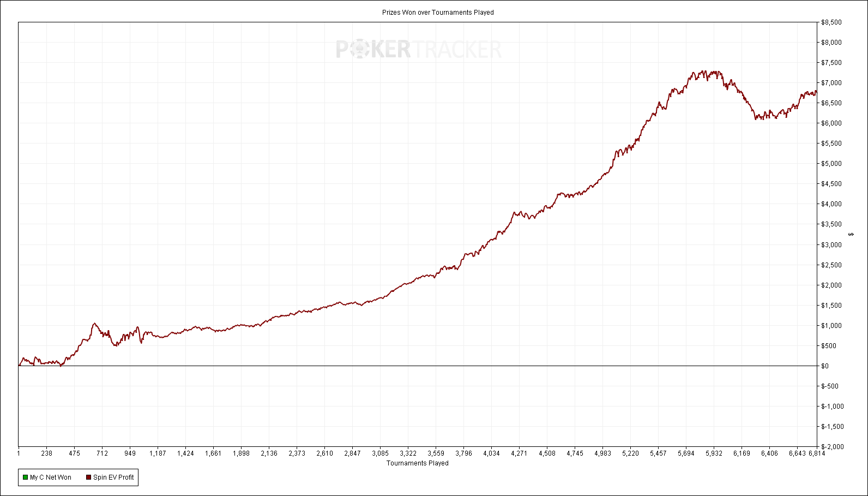The width and height of the screenshot is (868, 496).
Task: Click the Tournaments Played axis label
Action: coord(418,463)
